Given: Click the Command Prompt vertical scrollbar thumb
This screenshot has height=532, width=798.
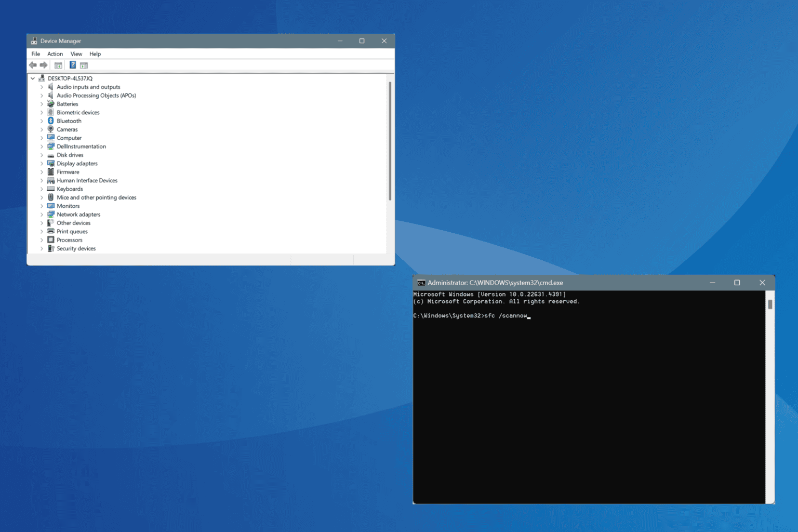Looking at the screenshot, I should tap(770, 304).
